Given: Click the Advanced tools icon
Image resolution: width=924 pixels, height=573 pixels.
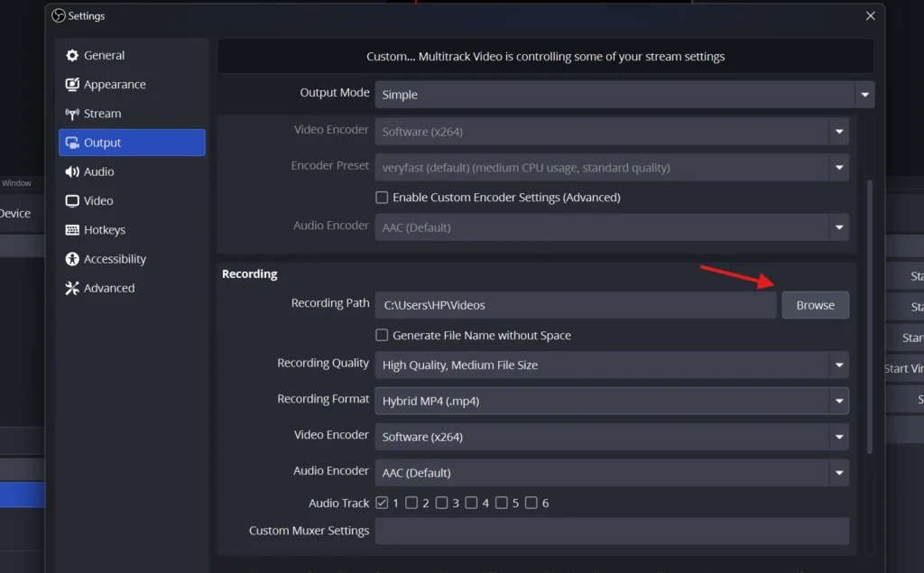Looking at the screenshot, I should pos(72,288).
